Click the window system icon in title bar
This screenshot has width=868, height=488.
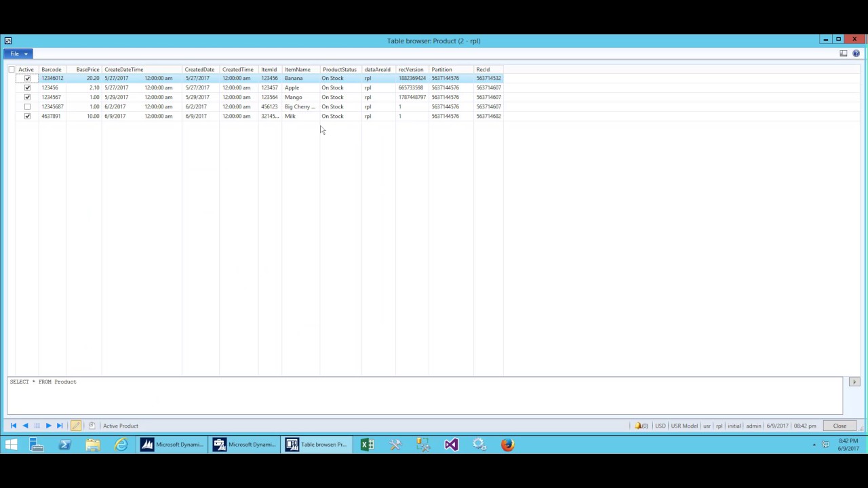coord(7,41)
